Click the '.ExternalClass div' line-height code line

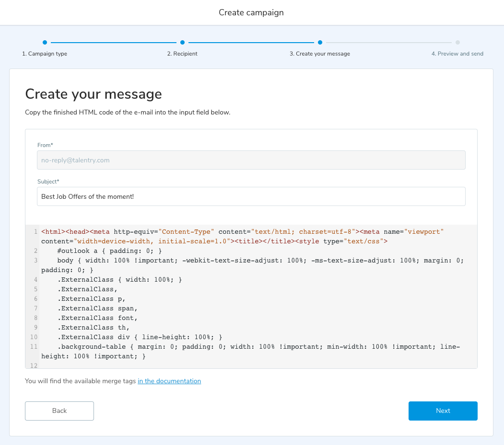pos(139,337)
